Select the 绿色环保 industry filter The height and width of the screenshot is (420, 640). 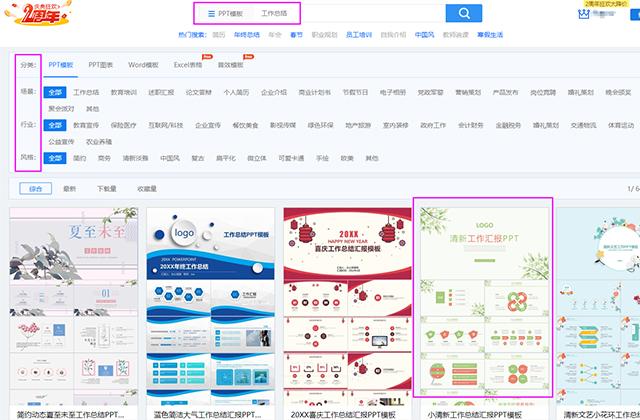321,125
